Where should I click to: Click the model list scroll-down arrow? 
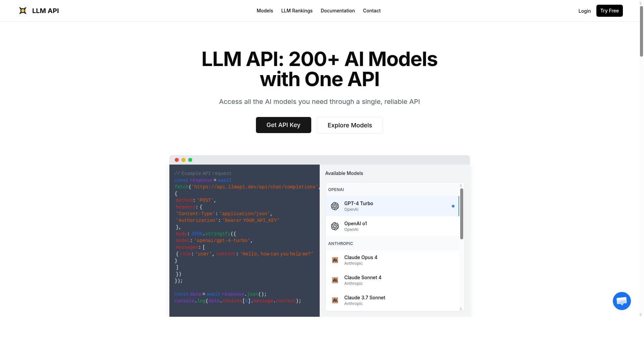click(x=461, y=309)
